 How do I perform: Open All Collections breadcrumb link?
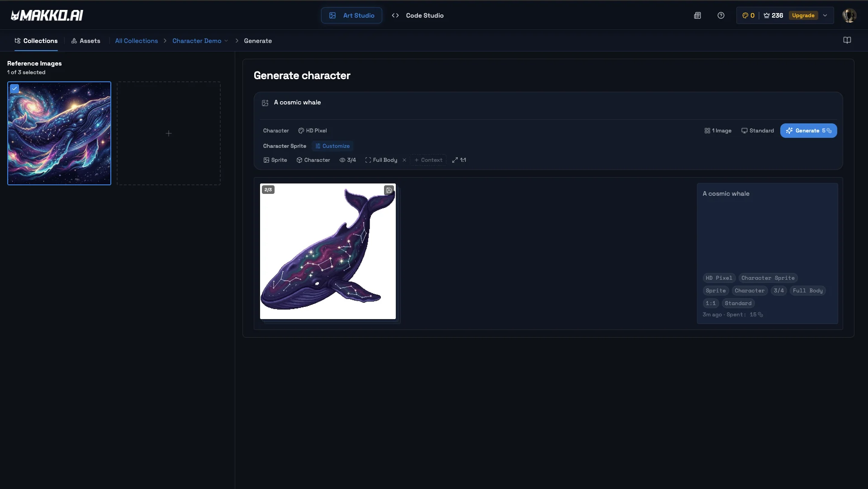click(x=136, y=41)
